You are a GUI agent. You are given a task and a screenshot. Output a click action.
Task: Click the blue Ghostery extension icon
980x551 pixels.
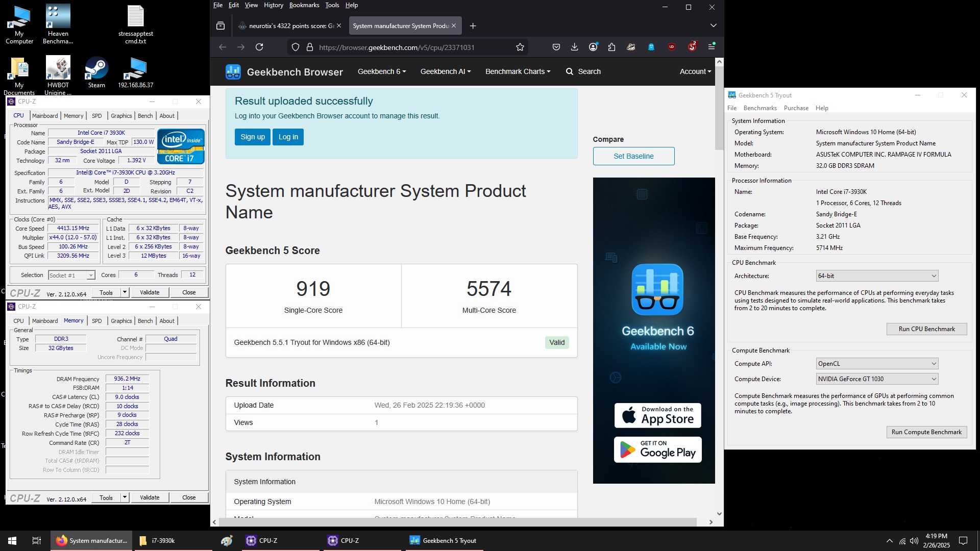pyautogui.click(x=651, y=47)
